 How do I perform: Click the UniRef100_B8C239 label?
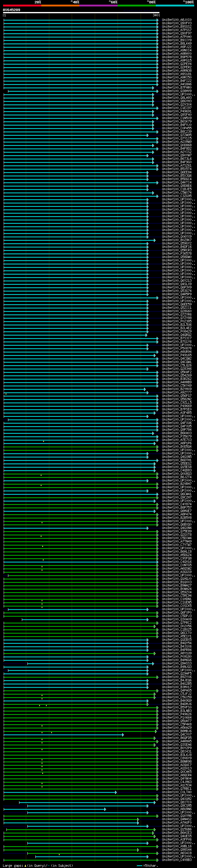[x=177, y=132]
